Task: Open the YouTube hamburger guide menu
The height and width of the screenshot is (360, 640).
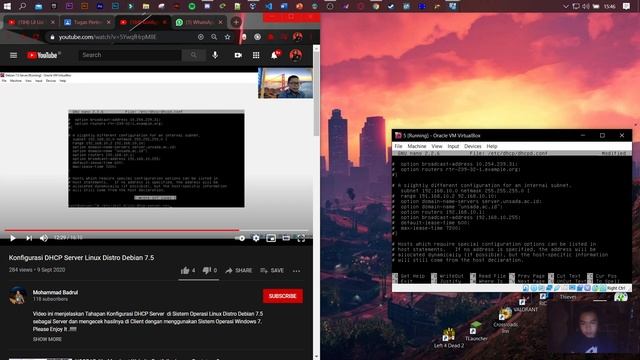Action: (x=13, y=55)
